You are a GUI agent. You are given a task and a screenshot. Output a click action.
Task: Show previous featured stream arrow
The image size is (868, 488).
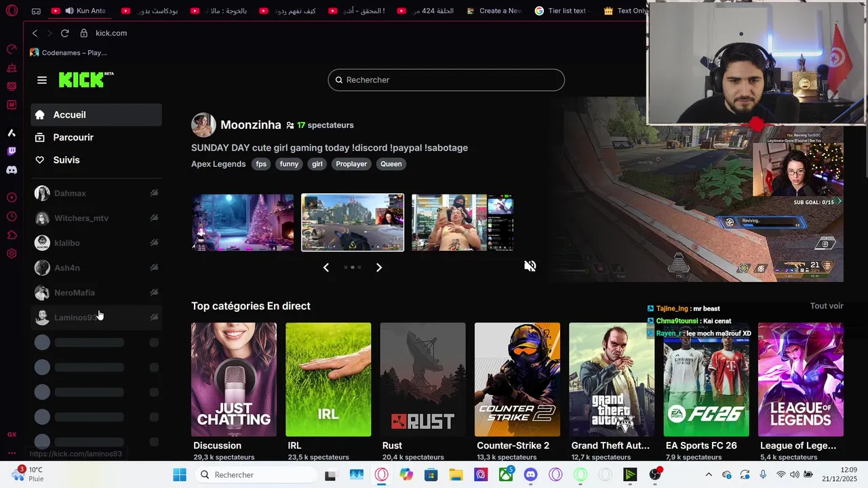tap(326, 268)
